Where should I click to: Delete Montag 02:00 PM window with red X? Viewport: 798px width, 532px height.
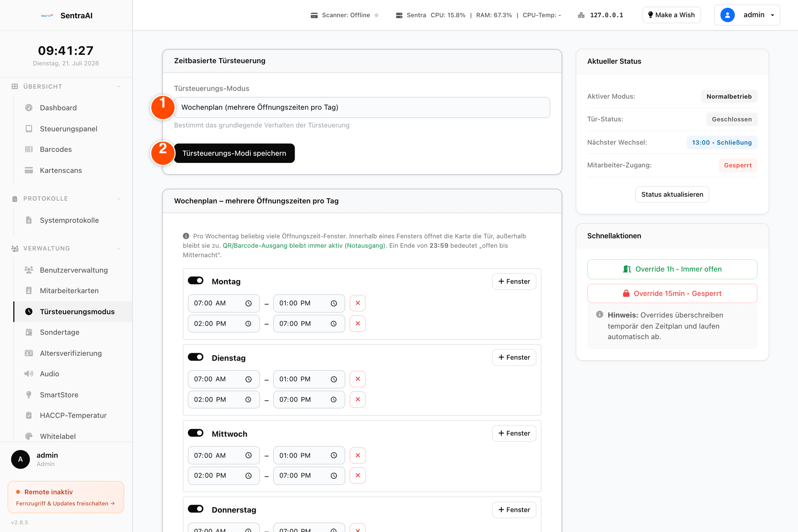358,323
